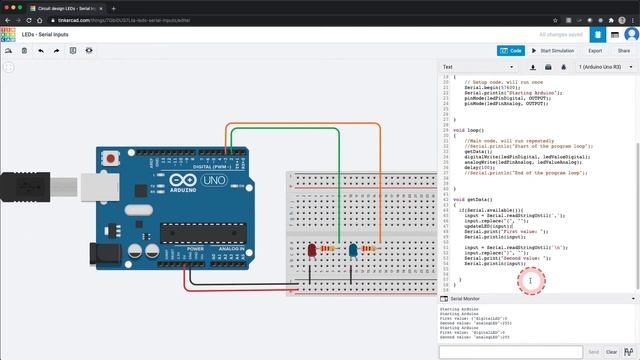
Task: Bookmark this page with the star icon
Action: (x=555, y=20)
